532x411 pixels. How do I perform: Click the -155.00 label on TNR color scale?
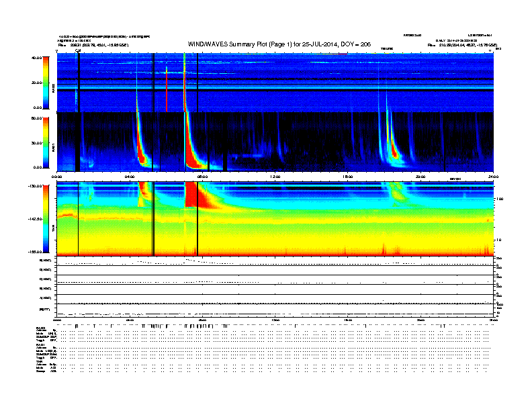tap(35, 252)
